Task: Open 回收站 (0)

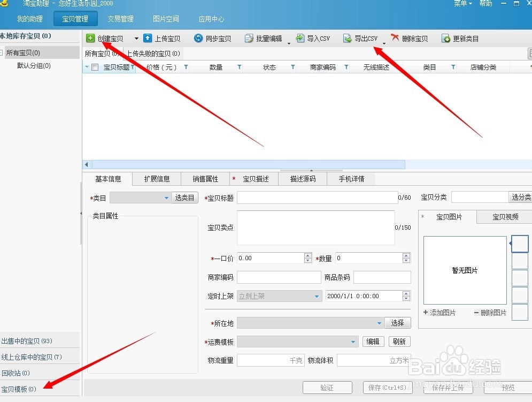Action: (x=40, y=373)
